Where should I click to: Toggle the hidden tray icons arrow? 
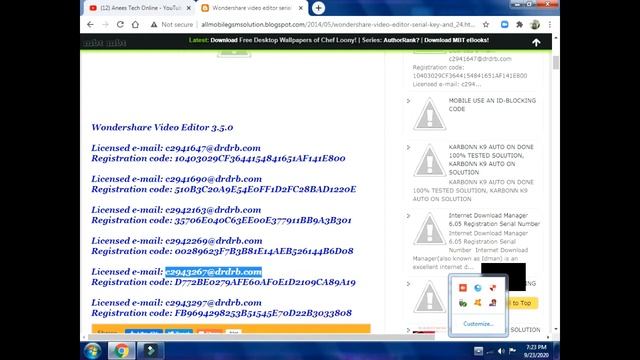(478, 351)
